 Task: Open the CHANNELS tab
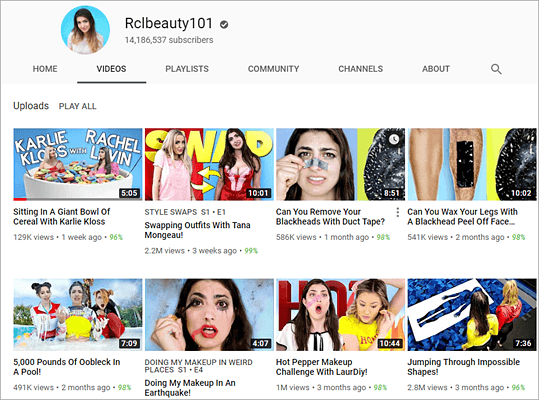click(361, 69)
